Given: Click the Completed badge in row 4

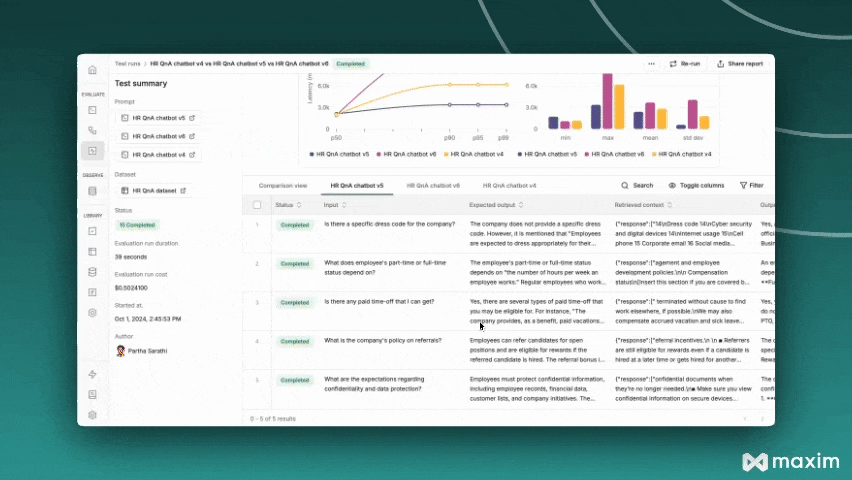Looking at the screenshot, I should click(295, 341).
